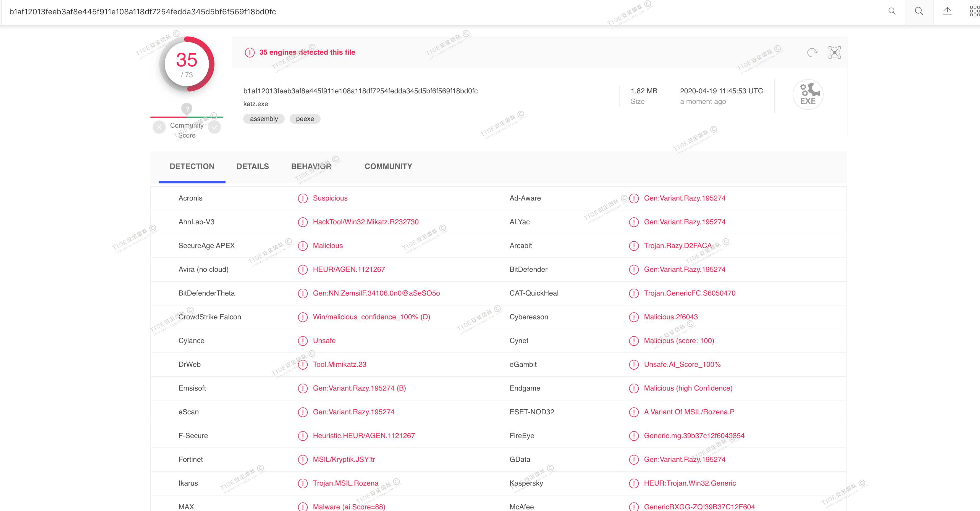Click the alert icon beside 35 engines detected
Viewport: 980px width, 511px height.
[x=250, y=52]
